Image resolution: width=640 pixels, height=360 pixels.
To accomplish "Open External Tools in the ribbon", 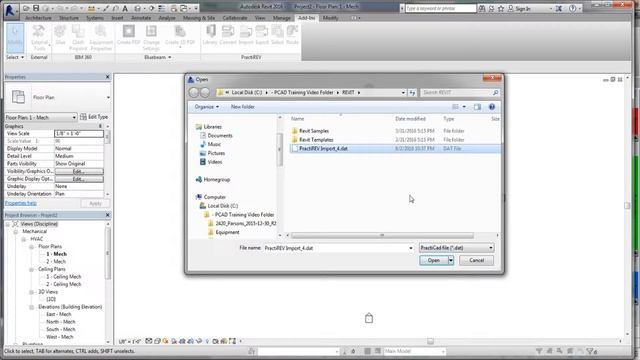I will coord(39,38).
